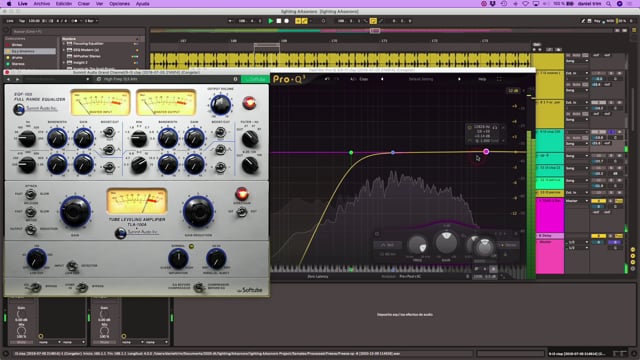Click the large Gain Reduction knob
The height and width of the screenshot is (360, 640).
[198, 211]
